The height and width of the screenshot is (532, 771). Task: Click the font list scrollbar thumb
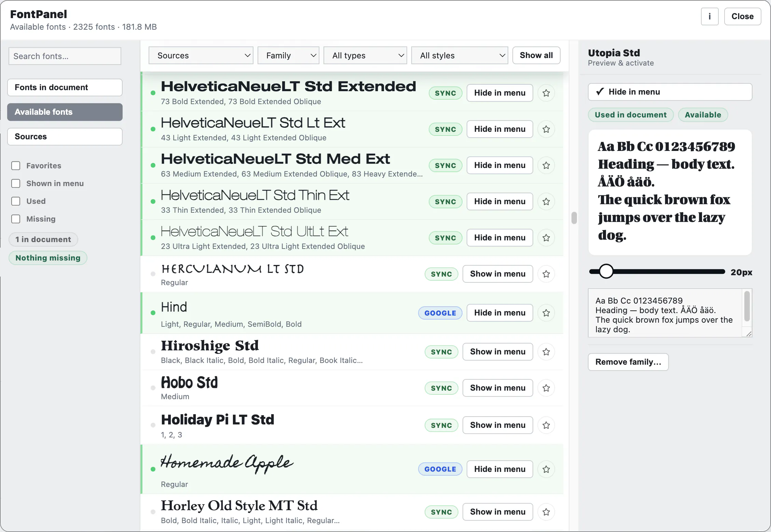[574, 218]
